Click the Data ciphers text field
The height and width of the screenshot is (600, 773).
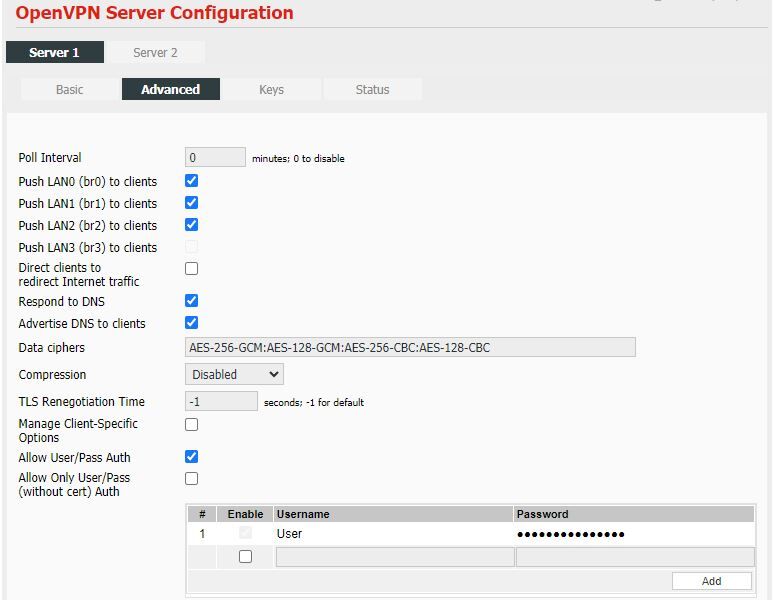pyautogui.click(x=410, y=347)
